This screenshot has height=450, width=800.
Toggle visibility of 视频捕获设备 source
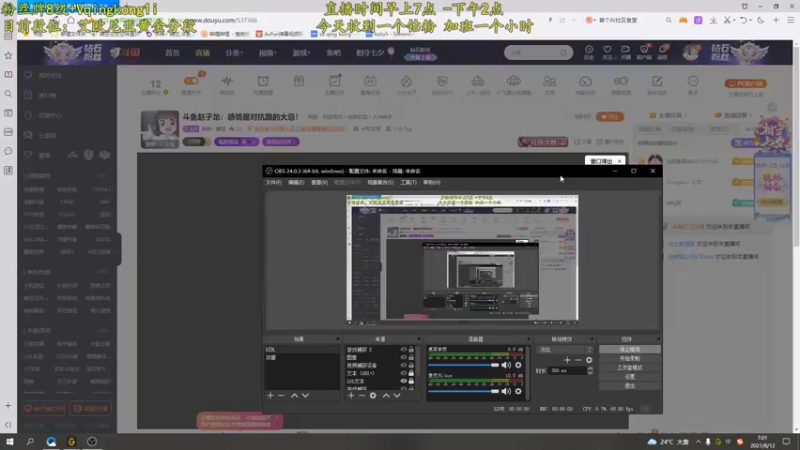404,365
